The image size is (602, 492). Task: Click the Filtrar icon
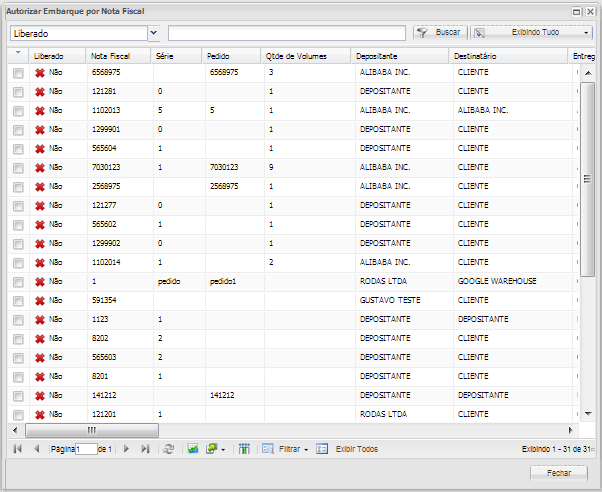pos(268,449)
